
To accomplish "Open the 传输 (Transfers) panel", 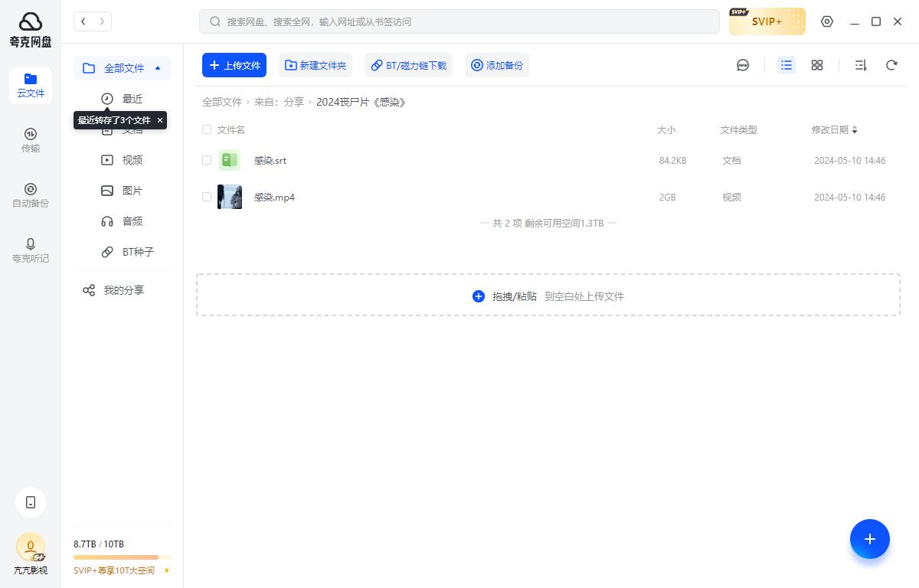I will pyautogui.click(x=31, y=140).
